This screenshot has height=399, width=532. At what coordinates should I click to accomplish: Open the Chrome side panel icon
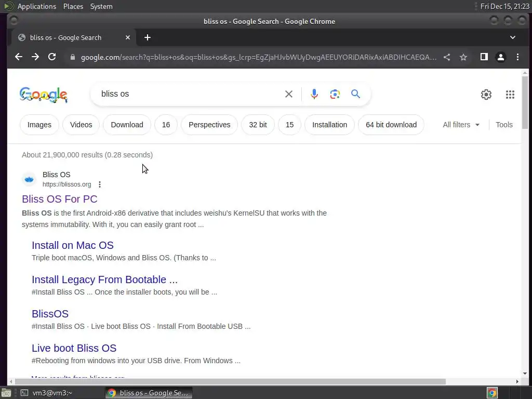click(484, 57)
